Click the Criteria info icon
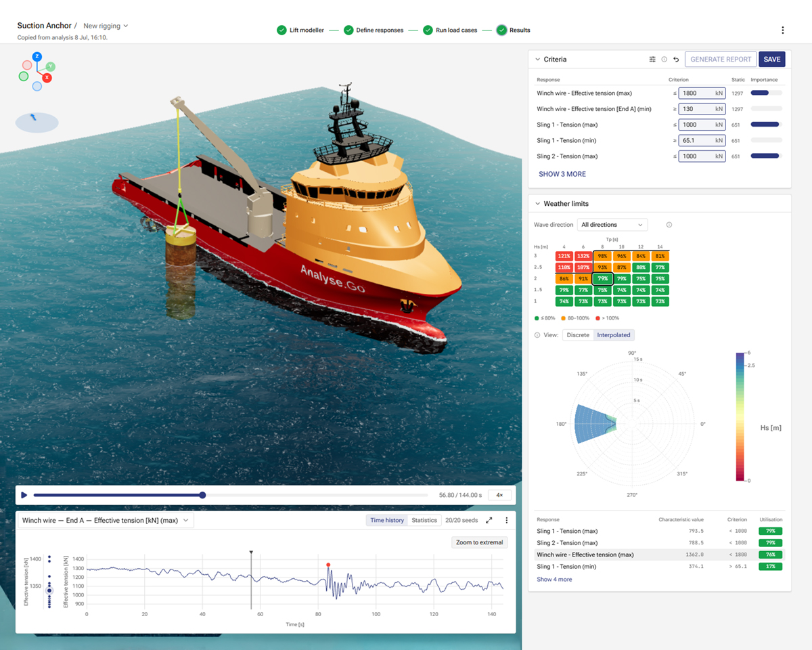This screenshot has width=812, height=650. [x=664, y=60]
